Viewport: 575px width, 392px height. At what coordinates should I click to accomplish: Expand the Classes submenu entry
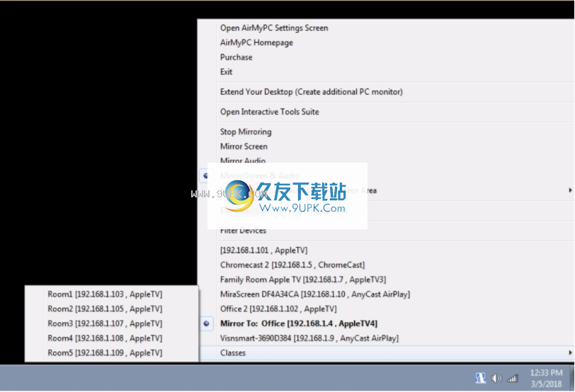[x=387, y=353]
